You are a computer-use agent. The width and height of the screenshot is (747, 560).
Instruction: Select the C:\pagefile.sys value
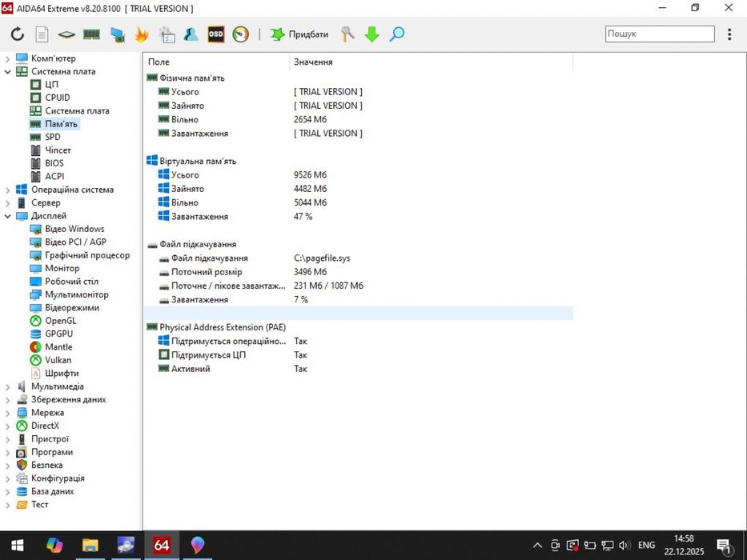322,258
